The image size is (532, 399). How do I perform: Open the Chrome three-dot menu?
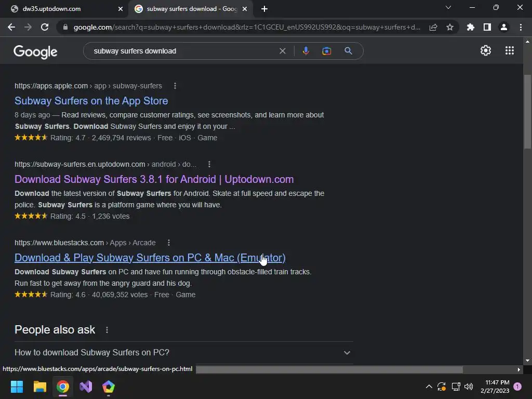tap(521, 27)
